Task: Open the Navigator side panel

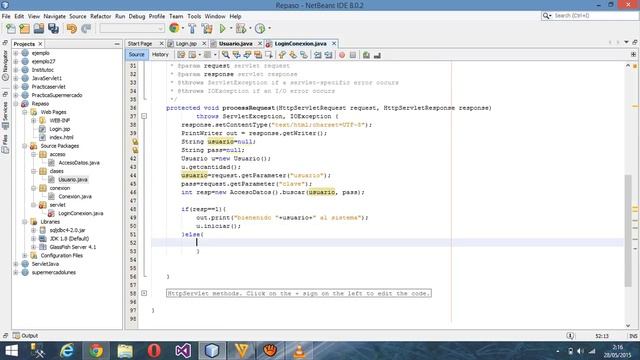Action: point(5,64)
